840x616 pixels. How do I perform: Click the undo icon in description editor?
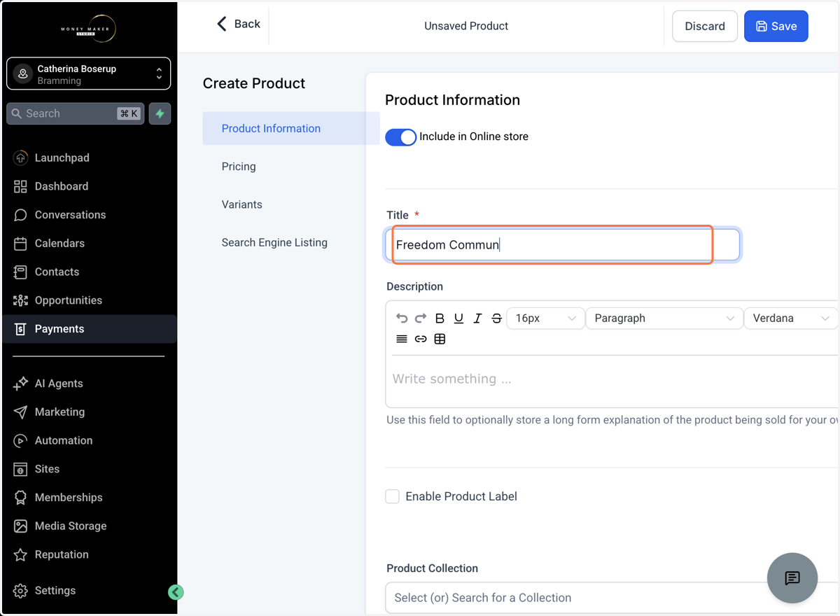[402, 318]
